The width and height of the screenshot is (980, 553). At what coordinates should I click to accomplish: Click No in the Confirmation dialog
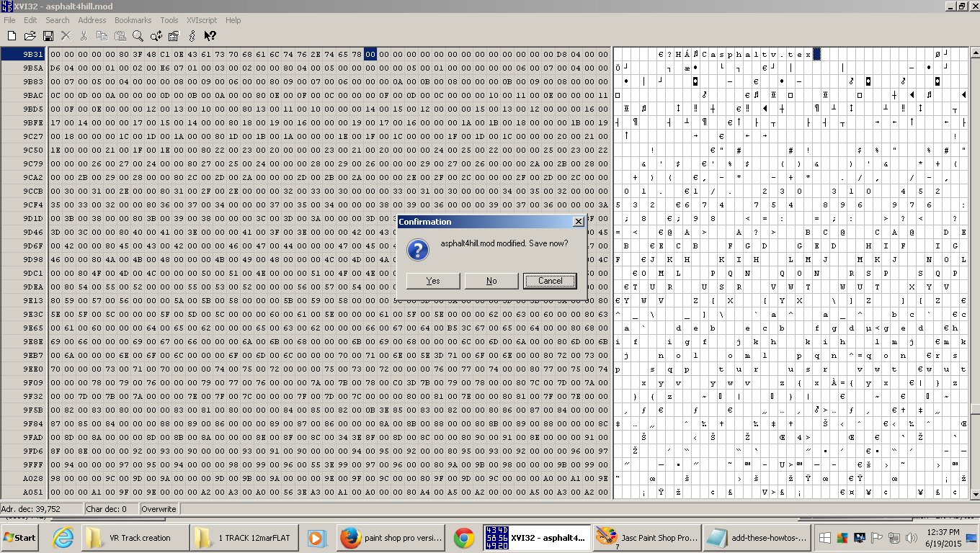(x=491, y=281)
